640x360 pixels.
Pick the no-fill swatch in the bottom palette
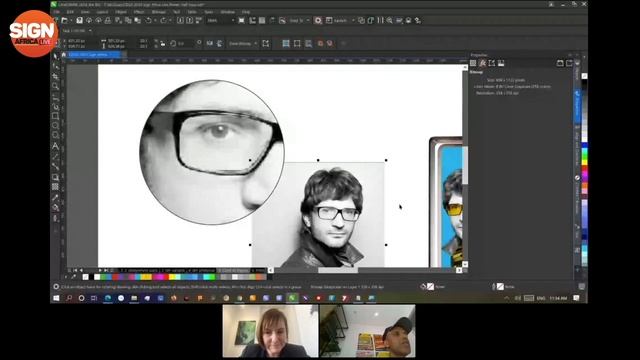click(x=85, y=277)
